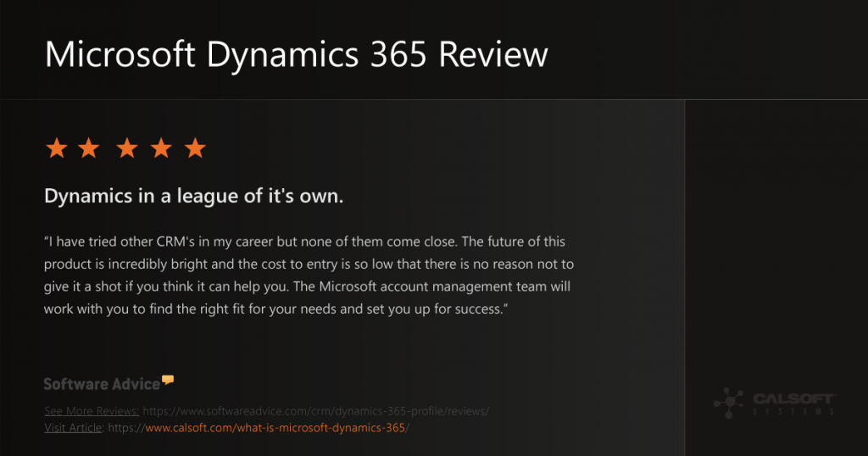Click the Microsoft Dynamics 365 Review title
This screenshot has height=456, width=868.
(296, 55)
